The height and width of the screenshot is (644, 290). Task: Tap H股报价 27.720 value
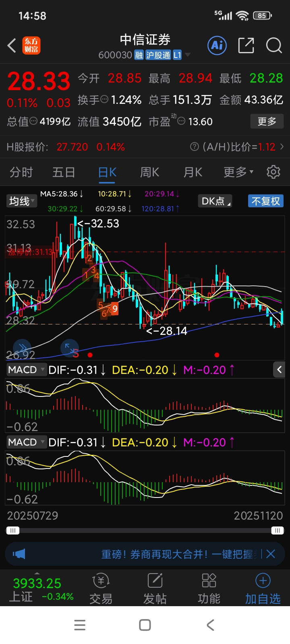72,147
